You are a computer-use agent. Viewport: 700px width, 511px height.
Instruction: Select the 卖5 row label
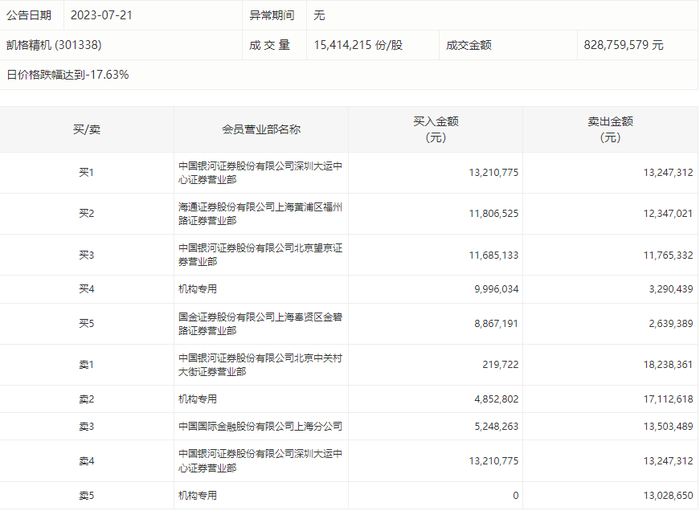[x=87, y=495]
